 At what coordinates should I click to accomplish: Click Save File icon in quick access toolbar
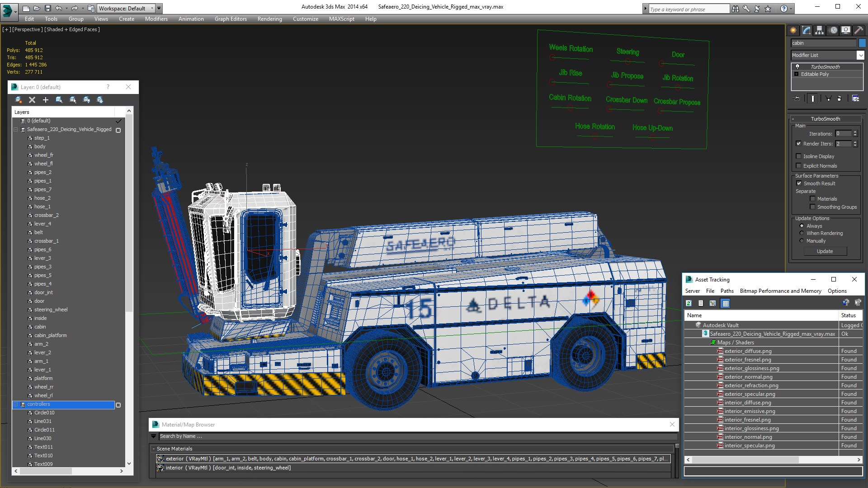click(48, 8)
